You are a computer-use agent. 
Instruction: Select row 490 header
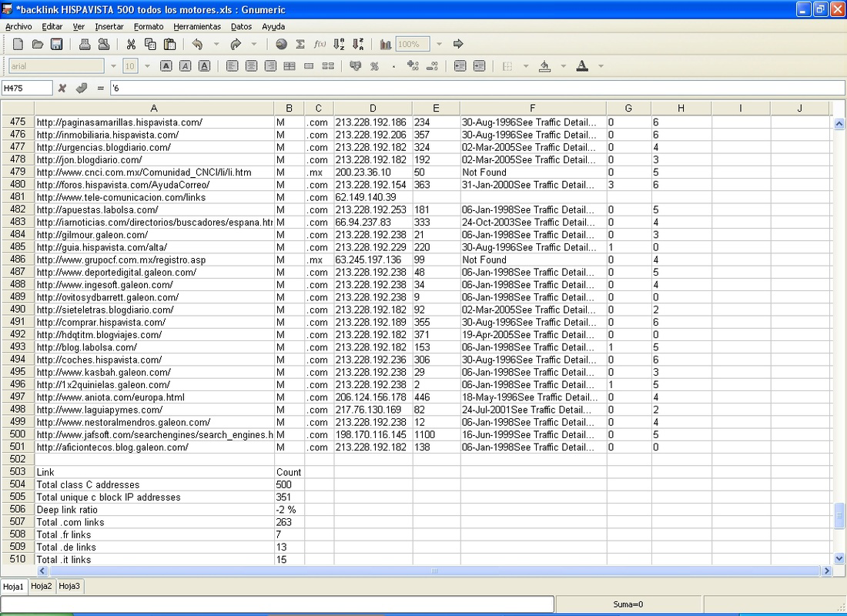(x=17, y=309)
